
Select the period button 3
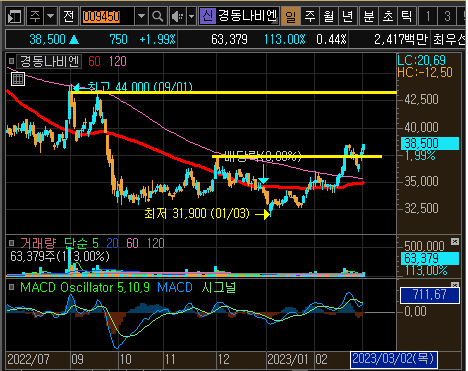[447, 16]
